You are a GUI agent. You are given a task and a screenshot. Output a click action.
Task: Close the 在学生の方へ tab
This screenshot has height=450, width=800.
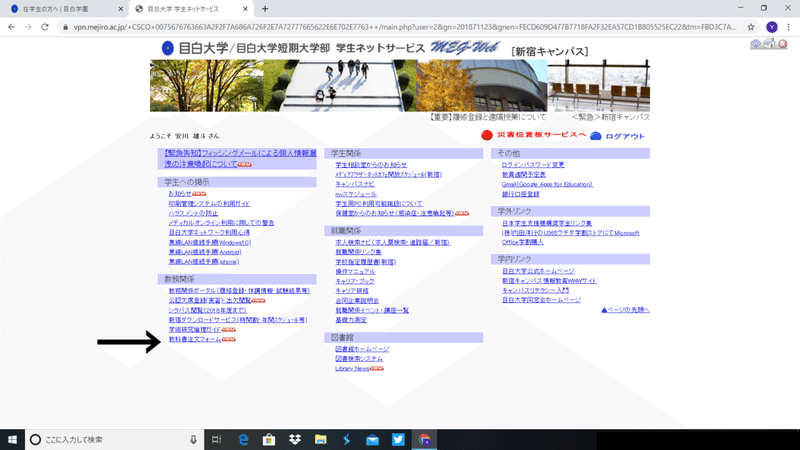(x=120, y=9)
